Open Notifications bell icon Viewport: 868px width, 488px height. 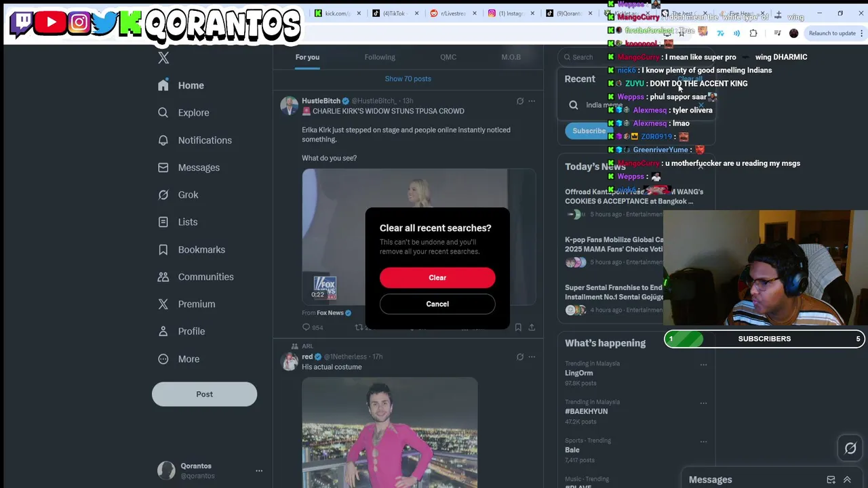pyautogui.click(x=163, y=140)
